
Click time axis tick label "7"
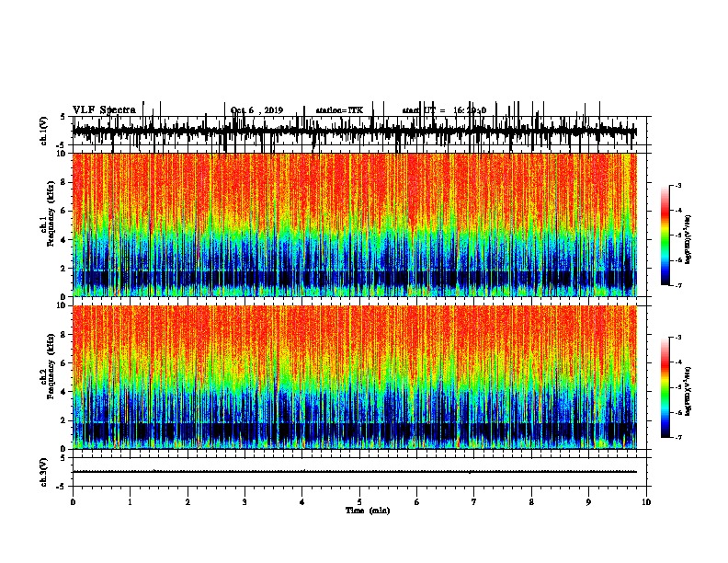474,502
